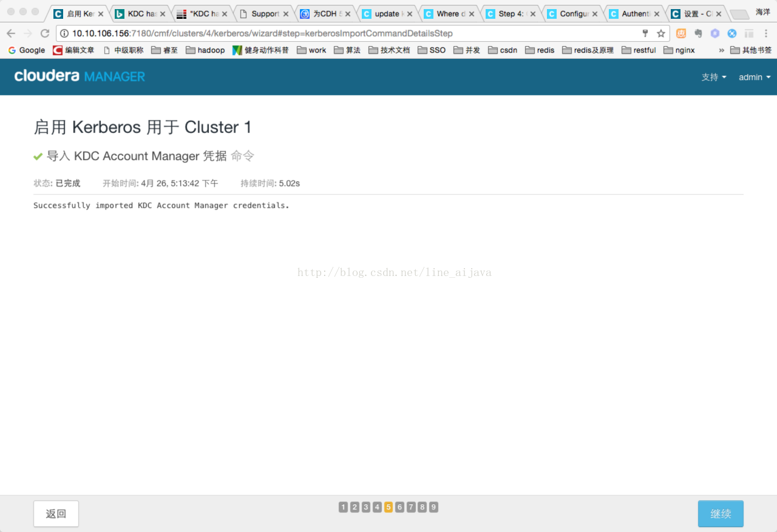Expand the 支持 dropdown menu

[714, 77]
